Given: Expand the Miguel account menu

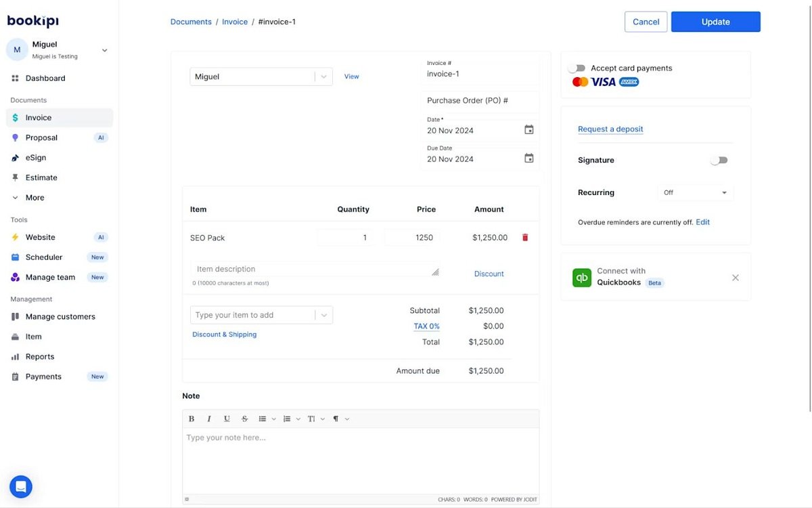Looking at the screenshot, I should (104, 49).
